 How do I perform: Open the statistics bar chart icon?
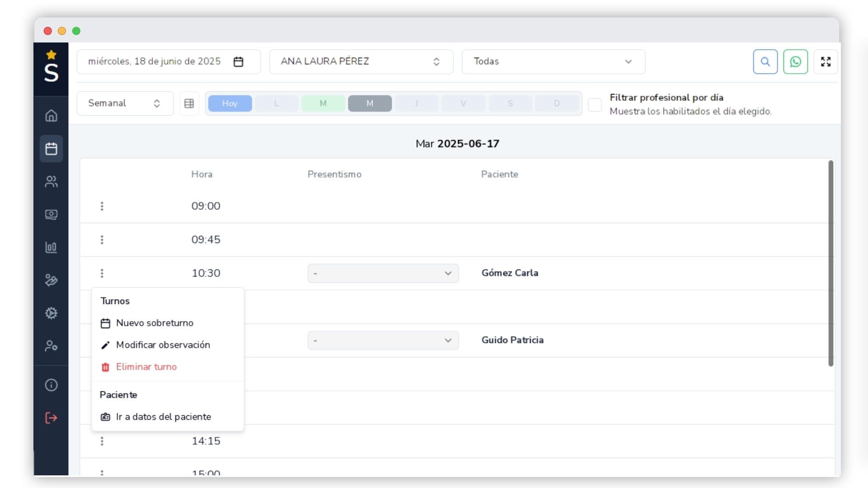51,247
